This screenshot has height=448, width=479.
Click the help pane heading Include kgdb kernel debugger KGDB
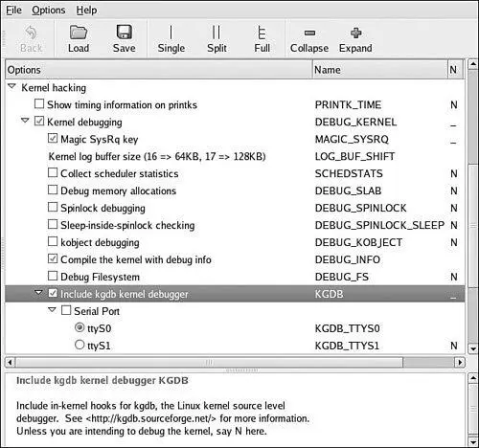click(103, 380)
